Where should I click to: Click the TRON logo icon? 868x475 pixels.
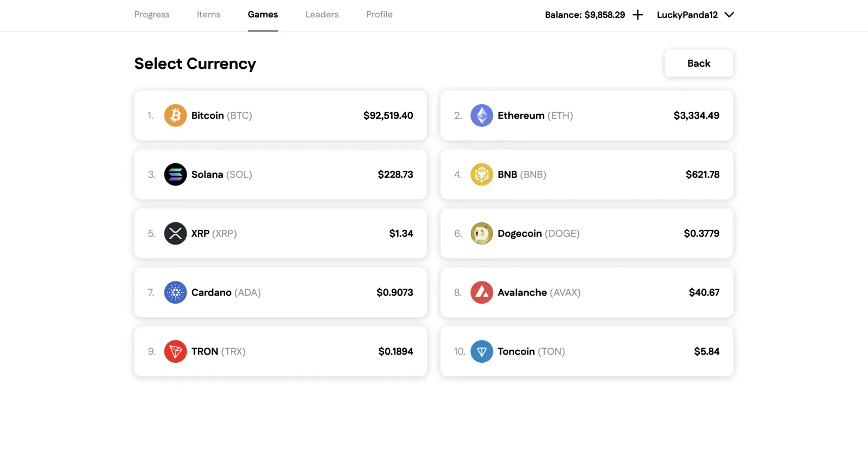pyautogui.click(x=175, y=351)
